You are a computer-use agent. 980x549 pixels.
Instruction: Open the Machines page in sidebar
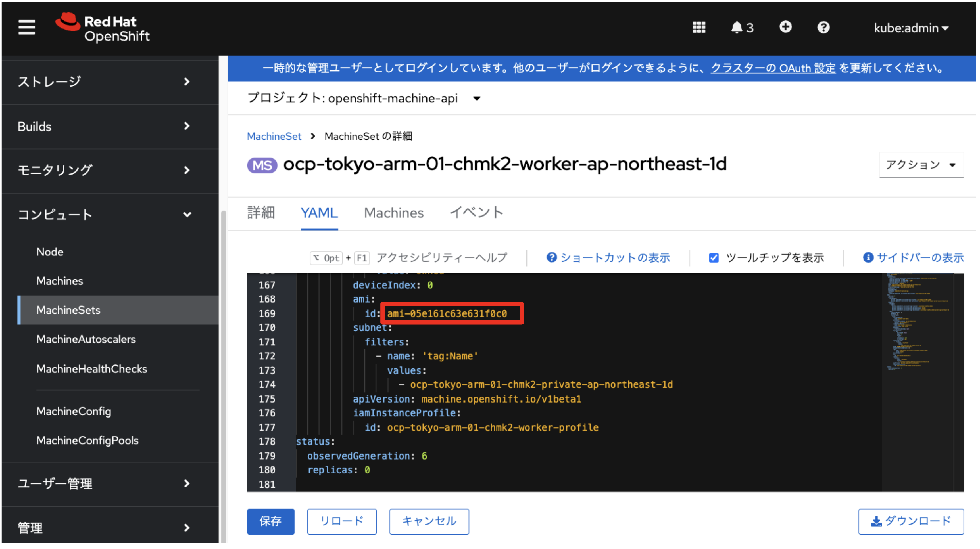pyautogui.click(x=60, y=281)
